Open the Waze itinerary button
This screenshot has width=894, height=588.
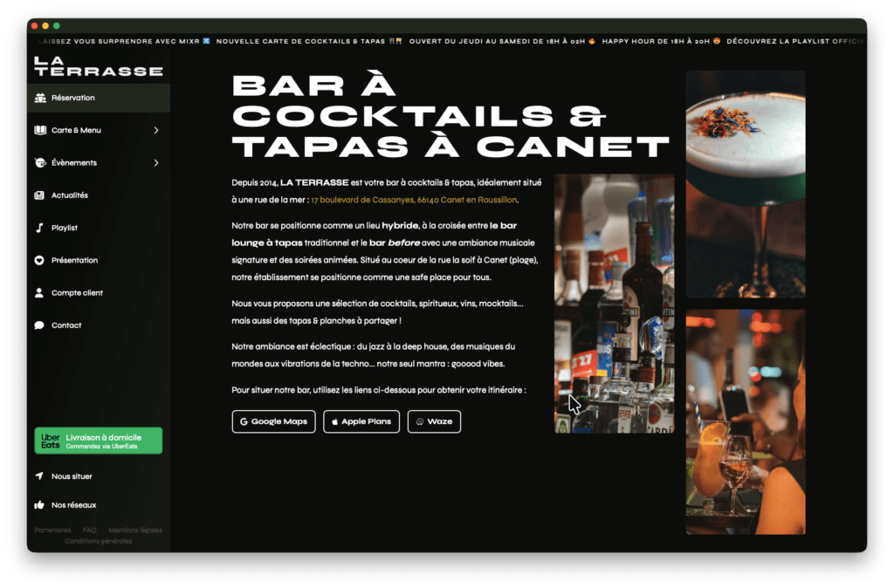coord(434,421)
